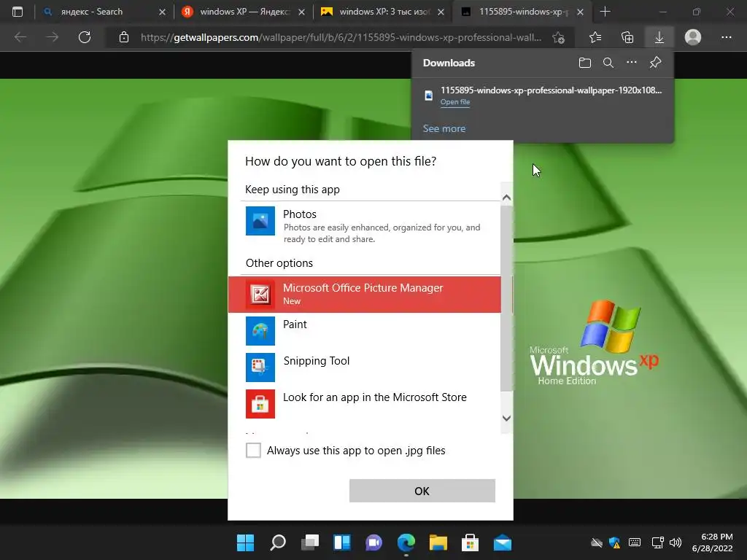Switch to windows XP: 3 тыс tab
The height and width of the screenshot is (560, 747).
[x=384, y=12]
